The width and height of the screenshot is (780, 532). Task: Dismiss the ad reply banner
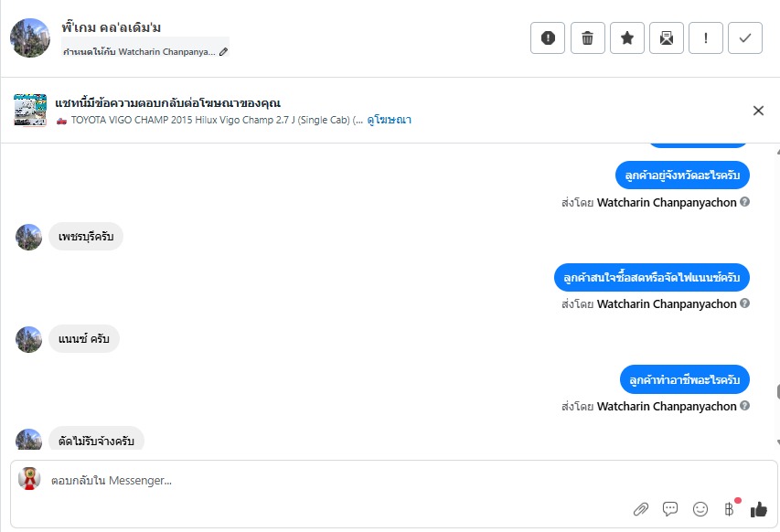tap(758, 111)
